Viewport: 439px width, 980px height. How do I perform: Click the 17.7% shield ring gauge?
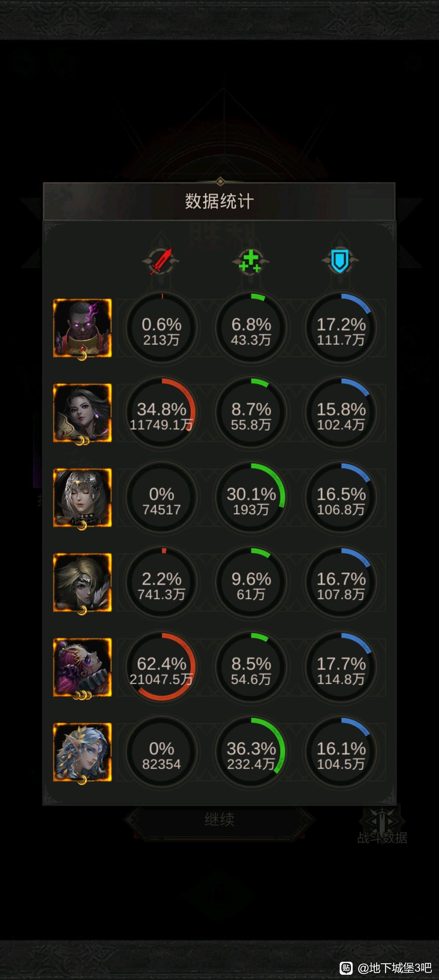click(341, 667)
